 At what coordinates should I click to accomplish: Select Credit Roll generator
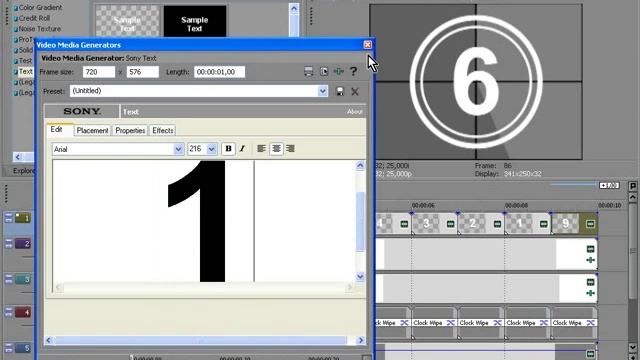pyautogui.click(x=34, y=18)
